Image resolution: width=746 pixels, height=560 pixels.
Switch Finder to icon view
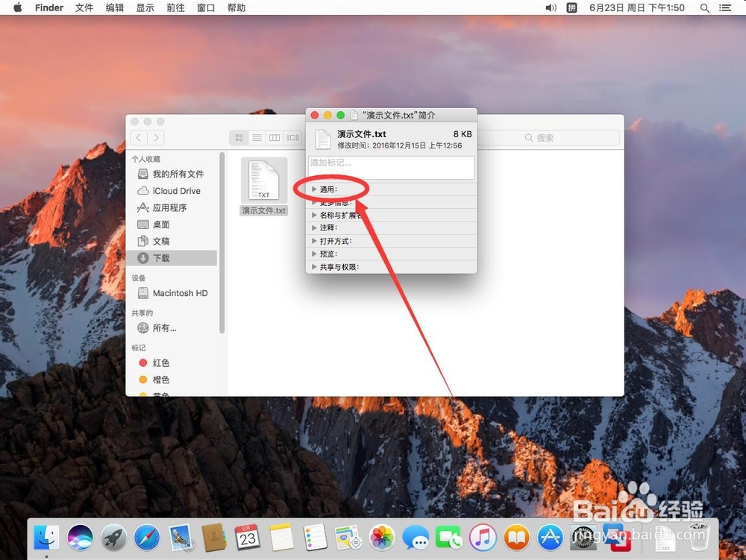(239, 138)
